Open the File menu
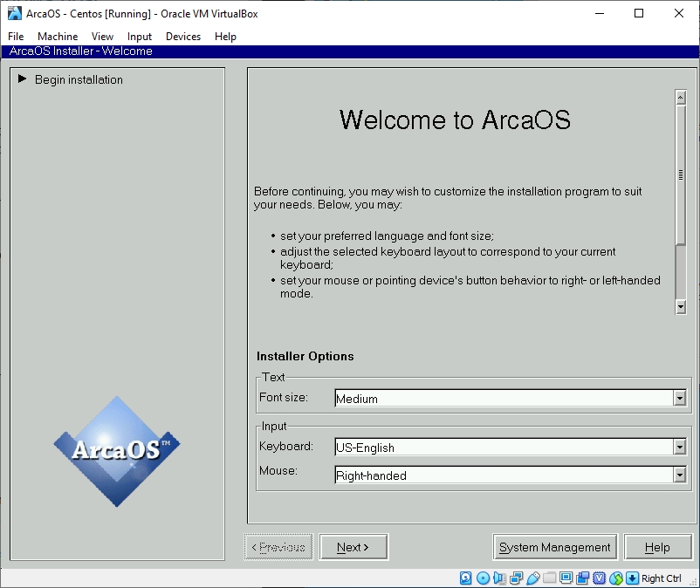Screen dimensions: 700x588 click(x=16, y=37)
